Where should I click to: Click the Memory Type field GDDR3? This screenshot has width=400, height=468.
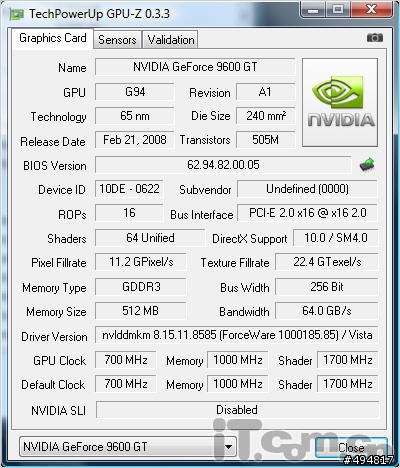click(141, 287)
